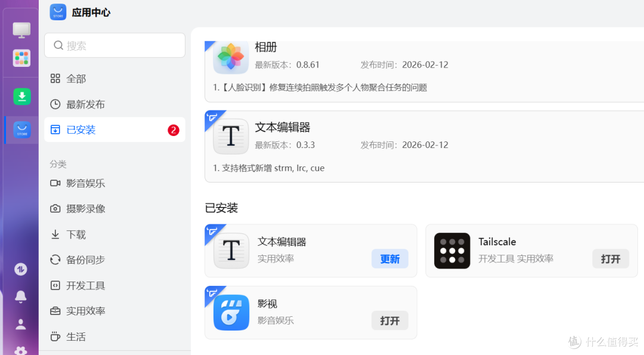The image size is (644, 355).
Task: Click 开发工具 实用效率 tags under Tailscale
Action: click(516, 258)
